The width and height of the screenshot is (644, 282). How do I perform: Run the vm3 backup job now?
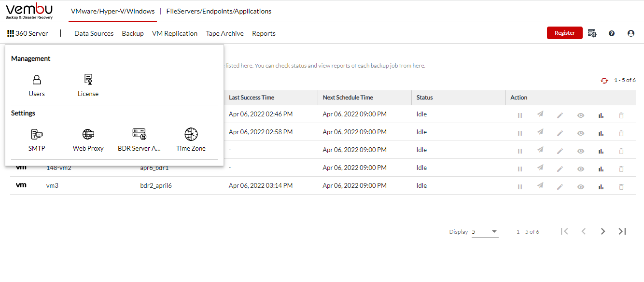[540, 186]
